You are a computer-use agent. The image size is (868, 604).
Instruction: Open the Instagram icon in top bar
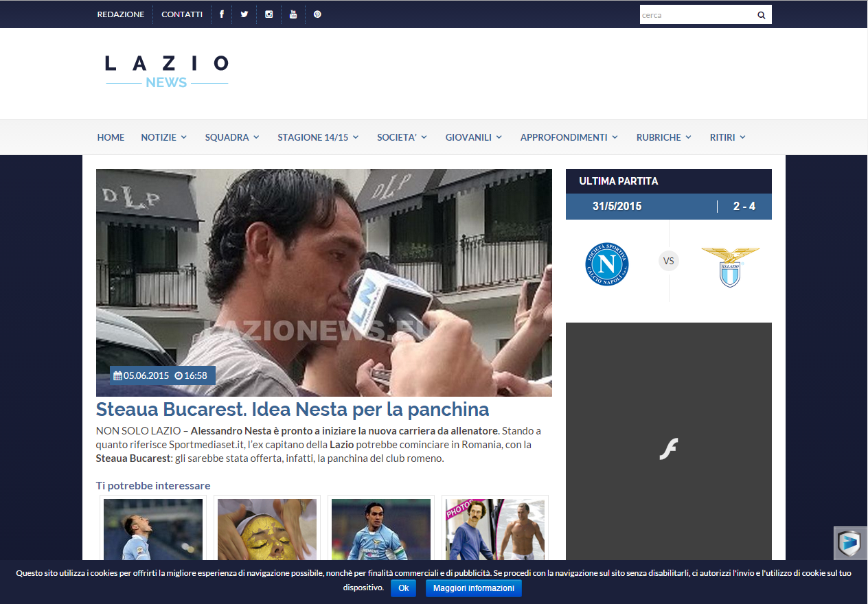click(x=269, y=14)
